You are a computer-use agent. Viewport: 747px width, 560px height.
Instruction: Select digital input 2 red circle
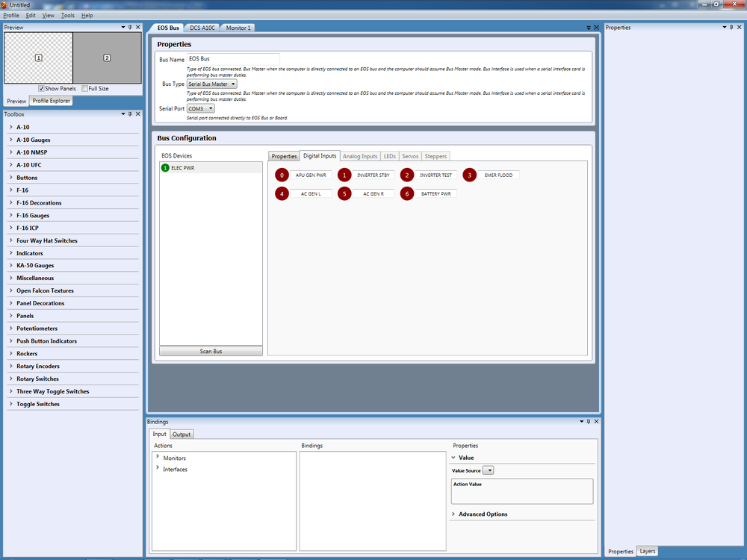pyautogui.click(x=407, y=175)
